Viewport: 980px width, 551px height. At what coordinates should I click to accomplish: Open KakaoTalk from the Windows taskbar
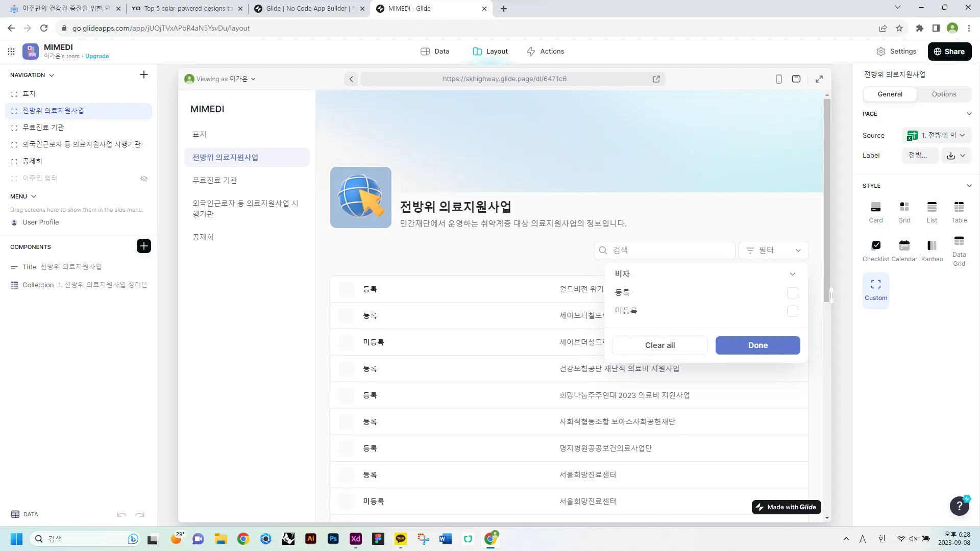point(401,539)
